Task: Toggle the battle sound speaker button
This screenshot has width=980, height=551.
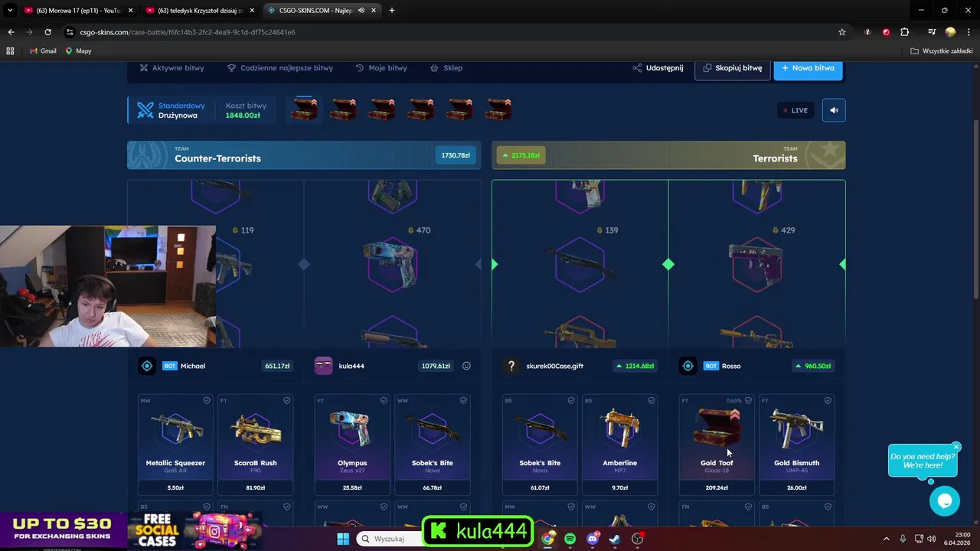Action: point(834,110)
